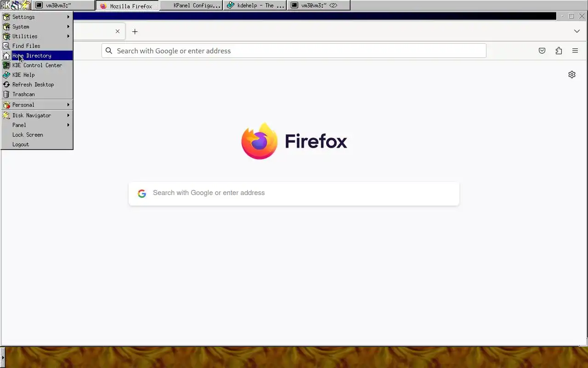Open the list all tabs dropdown
Viewport: 588px width, 368px height.
pyautogui.click(x=577, y=31)
